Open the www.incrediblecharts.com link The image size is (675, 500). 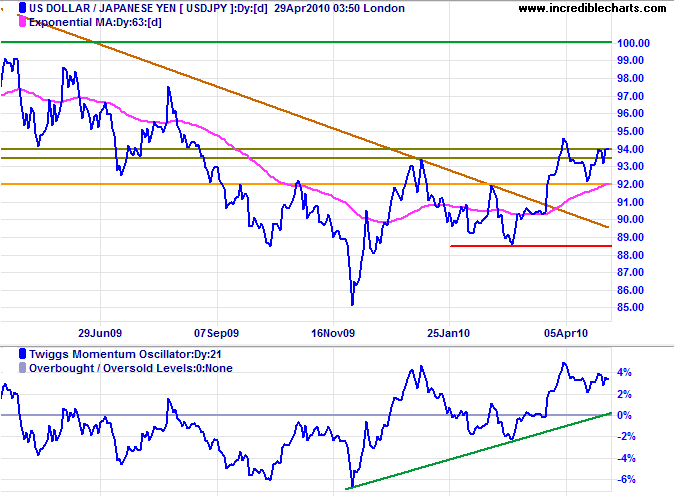[x=592, y=8]
